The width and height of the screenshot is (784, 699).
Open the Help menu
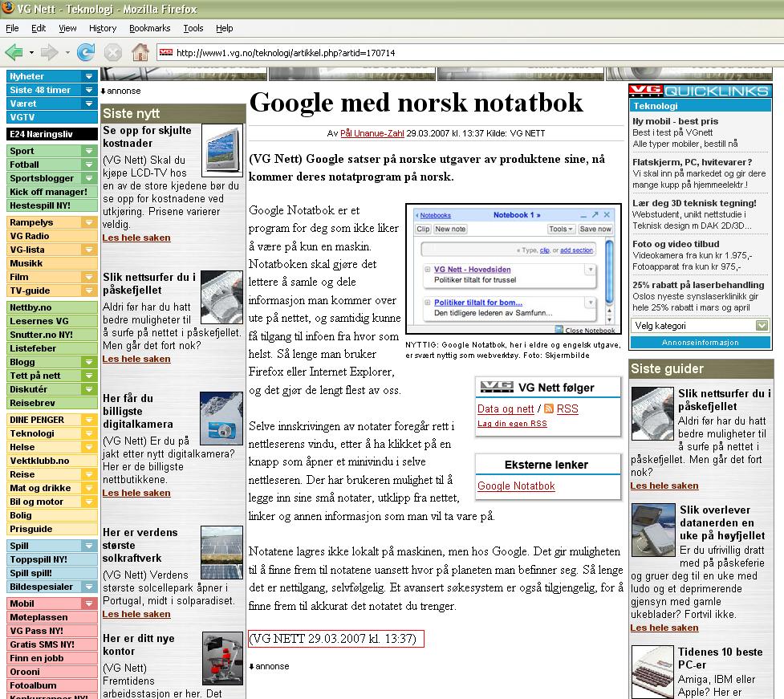pos(225,28)
